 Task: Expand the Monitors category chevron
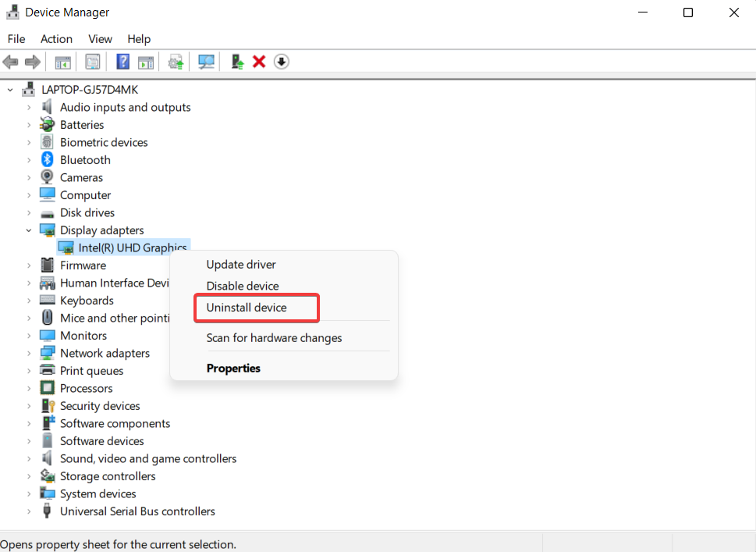coord(29,336)
